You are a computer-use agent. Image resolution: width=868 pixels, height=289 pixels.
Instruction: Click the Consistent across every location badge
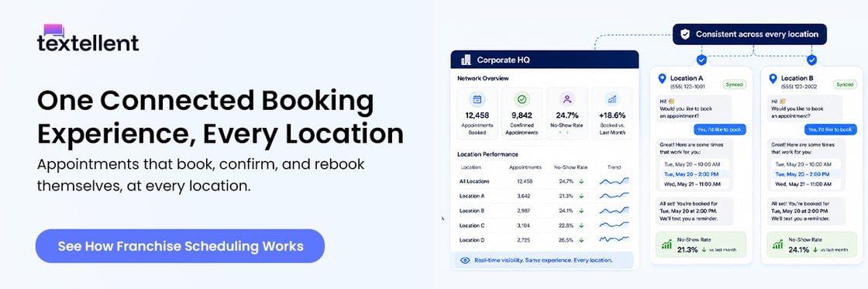tap(749, 34)
